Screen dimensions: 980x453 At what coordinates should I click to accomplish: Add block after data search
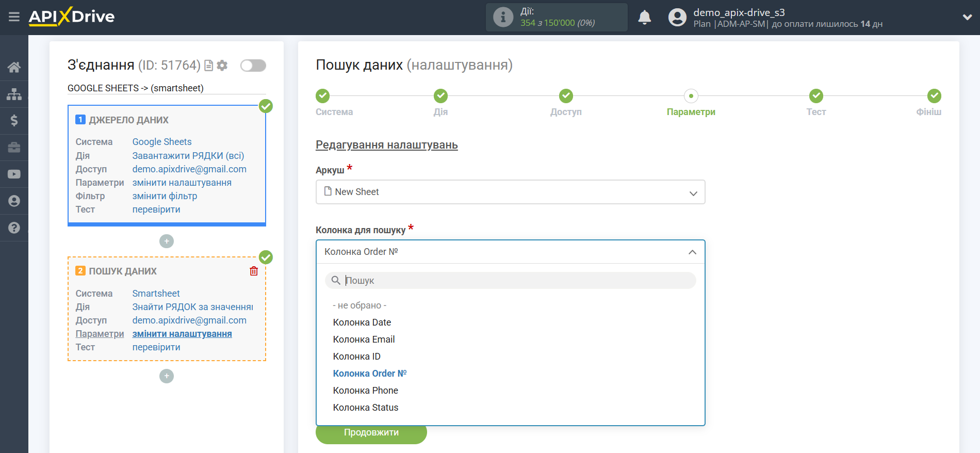(167, 376)
